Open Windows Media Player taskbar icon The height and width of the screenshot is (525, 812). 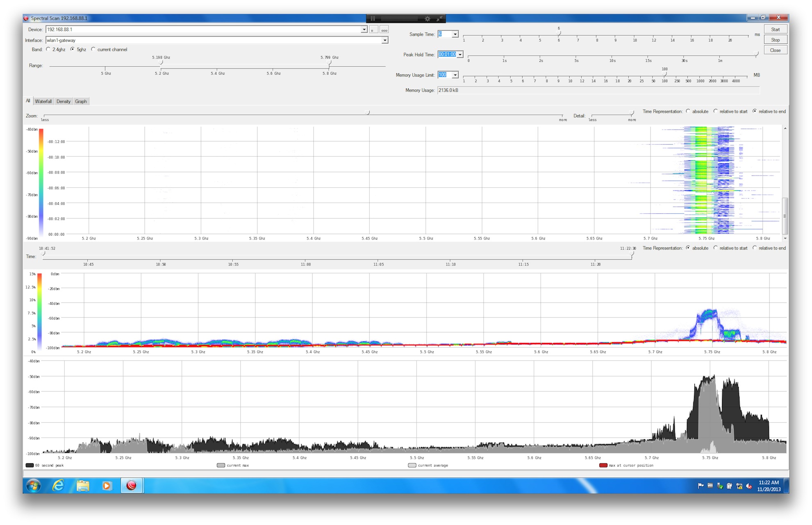[107, 486]
